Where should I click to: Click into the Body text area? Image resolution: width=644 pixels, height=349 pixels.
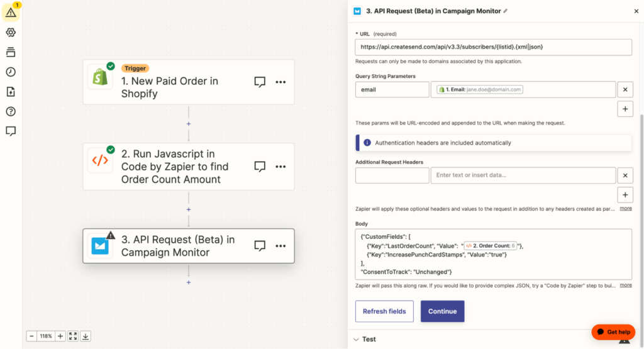(x=493, y=255)
